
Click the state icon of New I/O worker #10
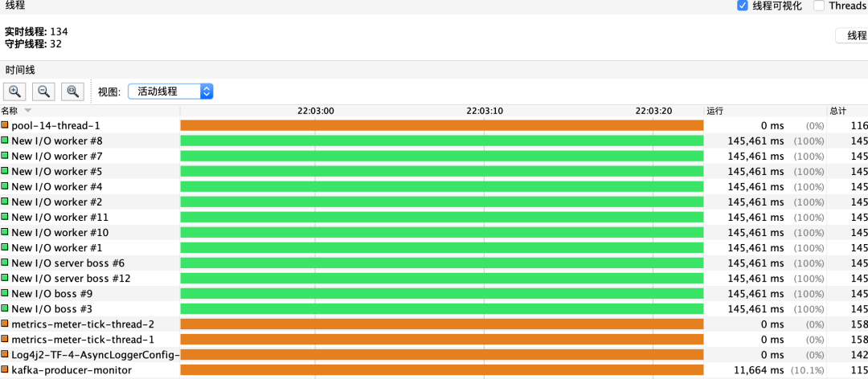click(5, 232)
